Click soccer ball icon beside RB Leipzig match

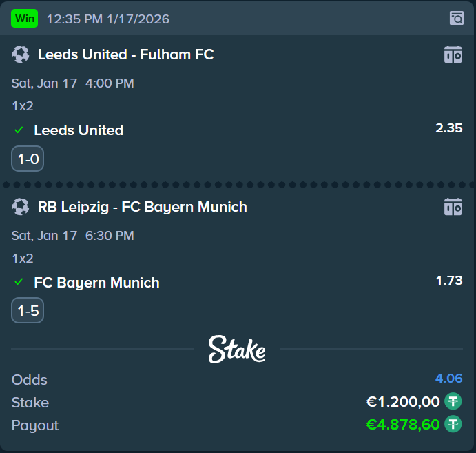click(x=21, y=207)
